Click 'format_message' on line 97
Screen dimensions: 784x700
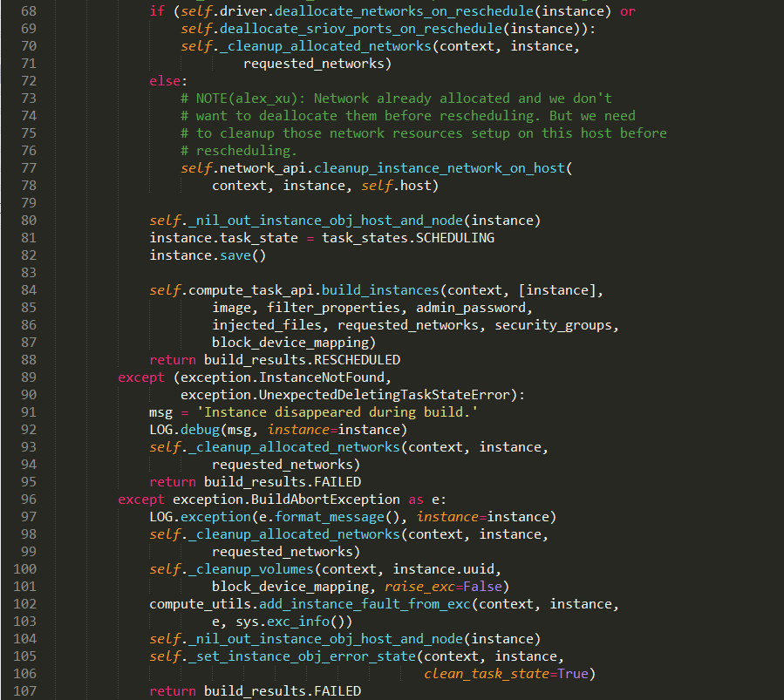pos(330,517)
